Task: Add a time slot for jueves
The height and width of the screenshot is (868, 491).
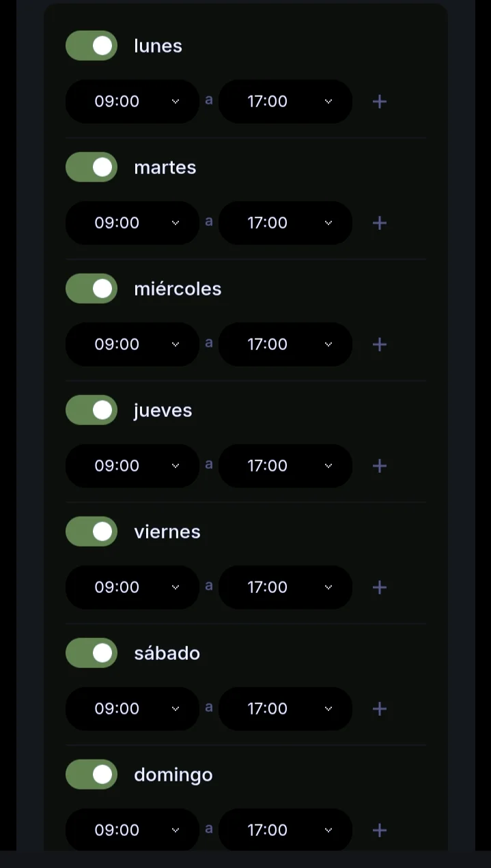Action: (380, 466)
